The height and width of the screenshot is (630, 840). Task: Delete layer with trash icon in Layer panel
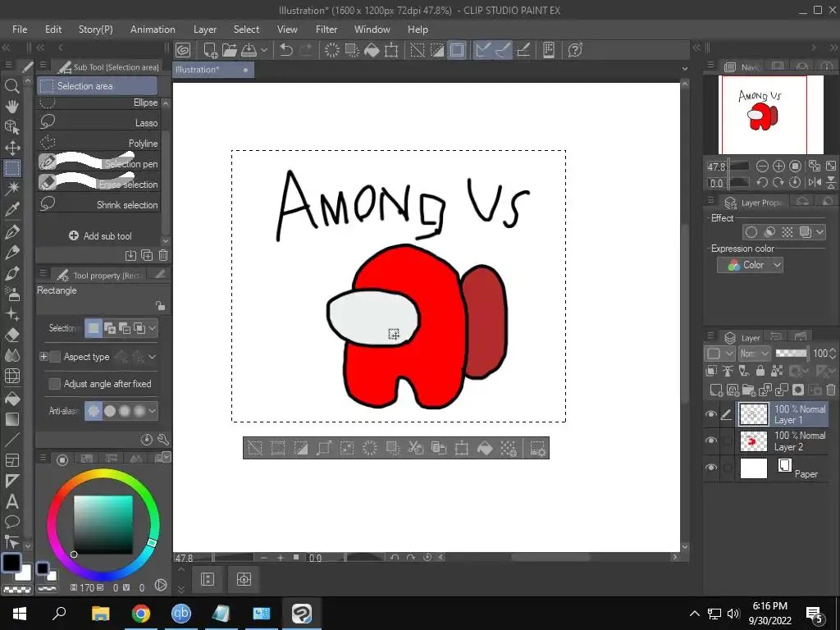click(831, 390)
